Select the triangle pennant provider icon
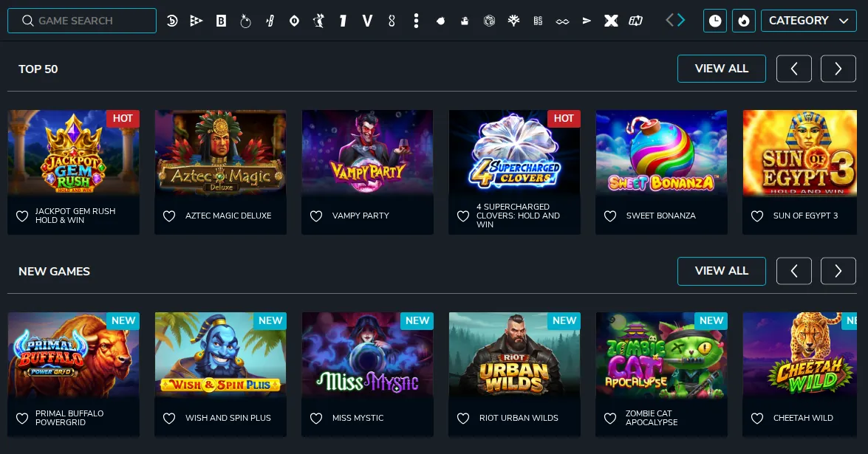The image size is (868, 454). click(196, 21)
